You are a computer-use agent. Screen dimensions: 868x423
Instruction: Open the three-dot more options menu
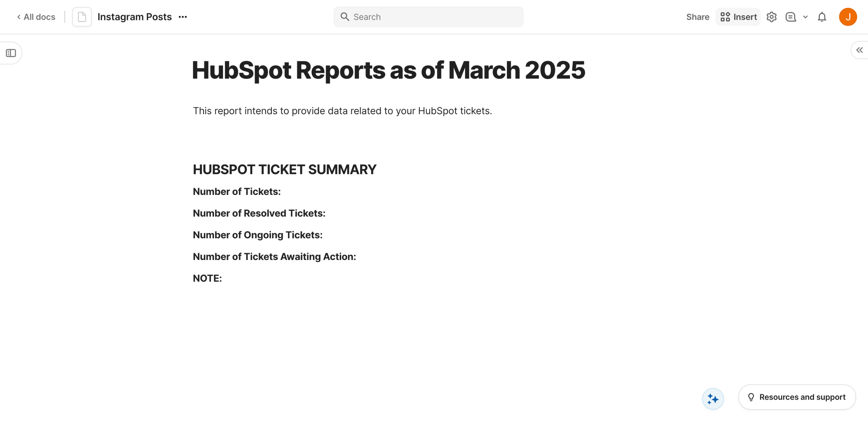click(x=183, y=17)
